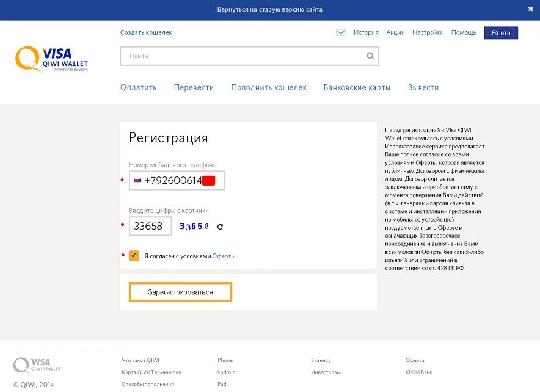Close the top blue banner

pyautogui.click(x=530, y=9)
